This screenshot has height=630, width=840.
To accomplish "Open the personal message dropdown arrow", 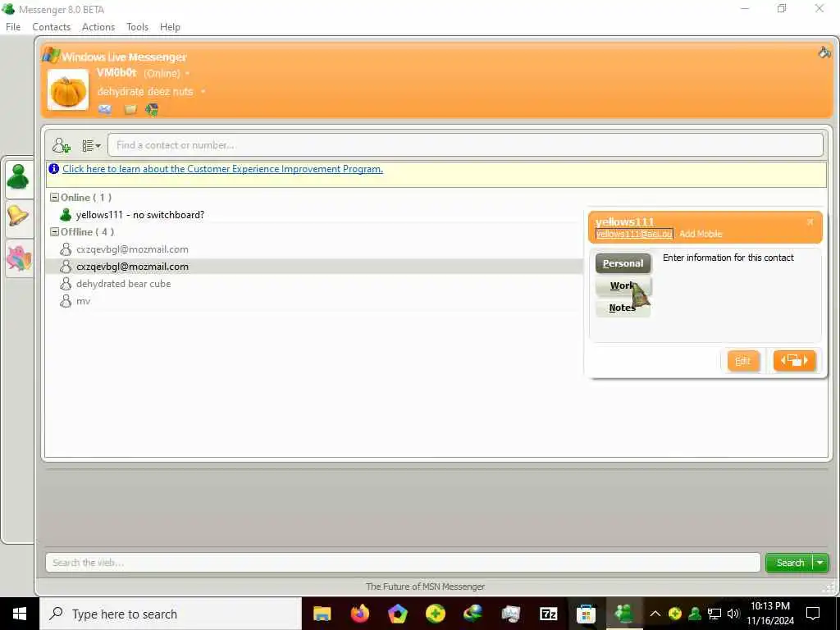I will (x=203, y=92).
